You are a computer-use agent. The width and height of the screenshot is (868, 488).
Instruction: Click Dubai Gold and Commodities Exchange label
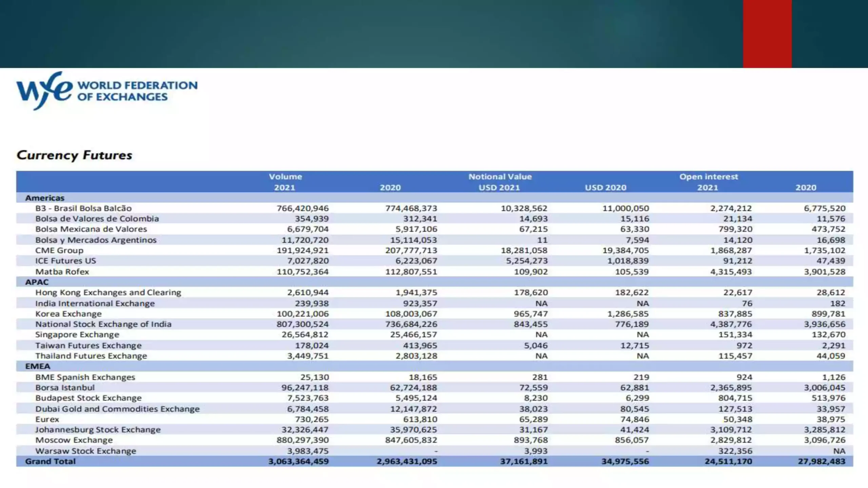click(x=117, y=409)
